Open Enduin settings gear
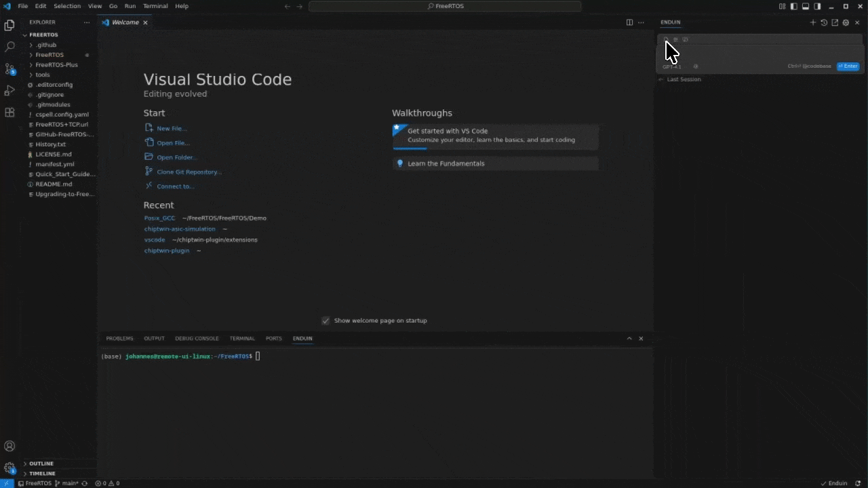This screenshot has height=488, width=868. point(846,22)
